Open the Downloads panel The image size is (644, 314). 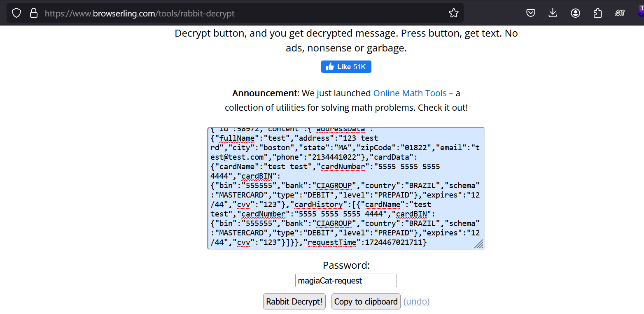pyautogui.click(x=553, y=13)
